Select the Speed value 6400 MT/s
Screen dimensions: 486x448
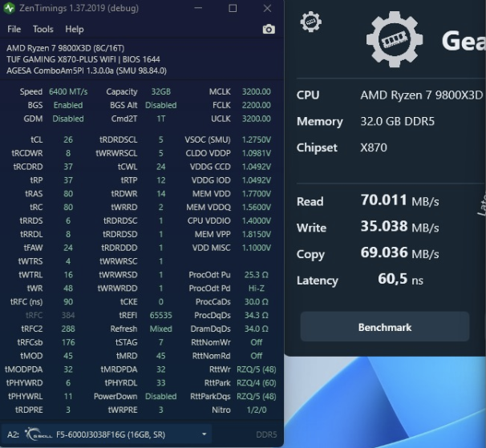[x=68, y=91]
